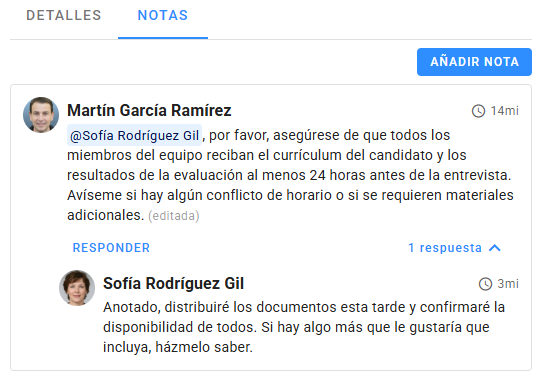Click the AÑADIR NOTA button

[x=474, y=62]
